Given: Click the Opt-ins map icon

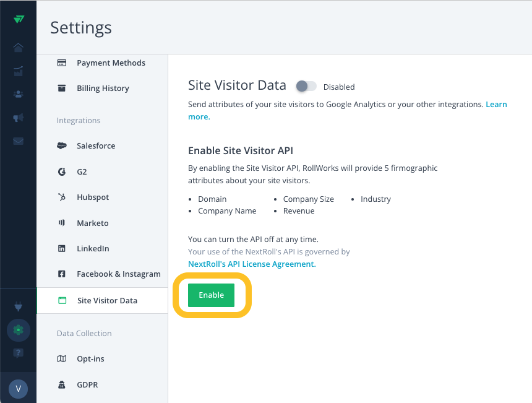Looking at the screenshot, I should [62, 359].
